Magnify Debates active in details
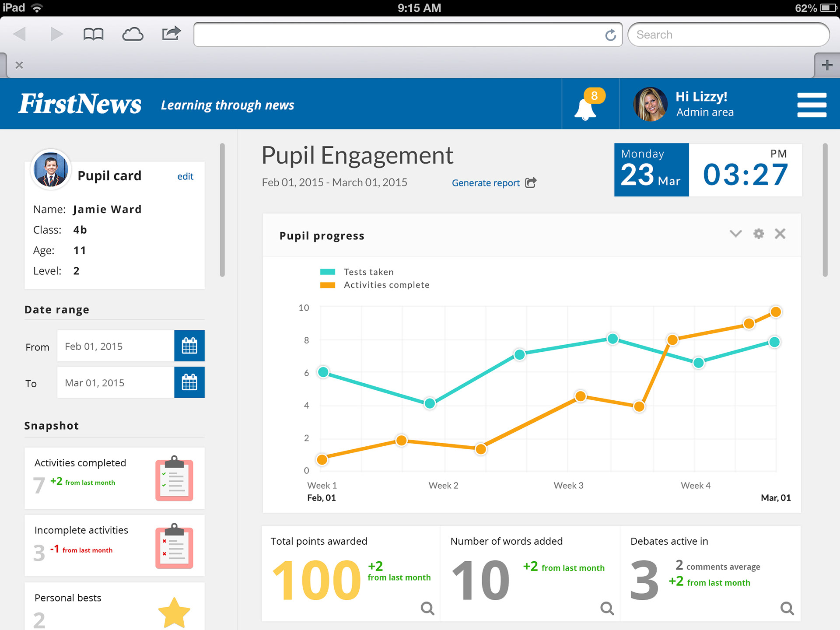 (787, 608)
